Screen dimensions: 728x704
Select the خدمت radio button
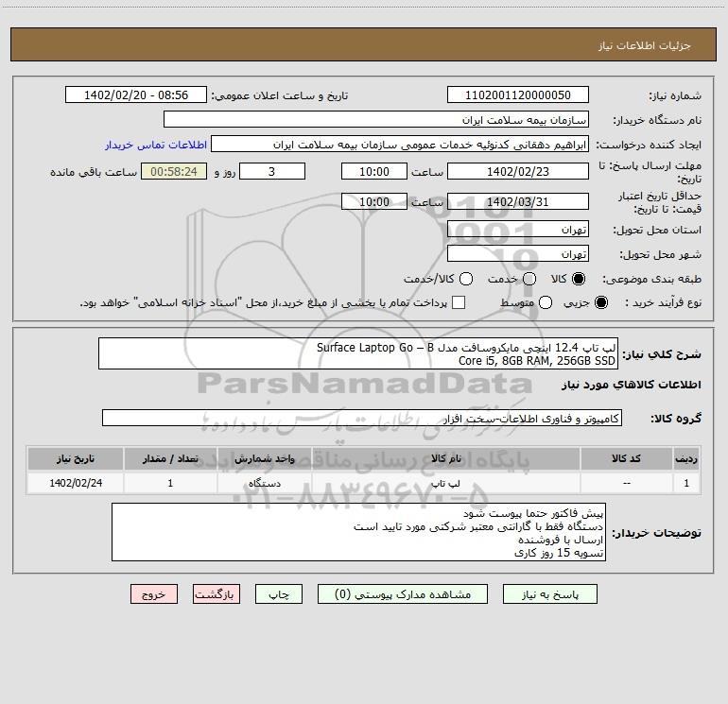point(529,279)
